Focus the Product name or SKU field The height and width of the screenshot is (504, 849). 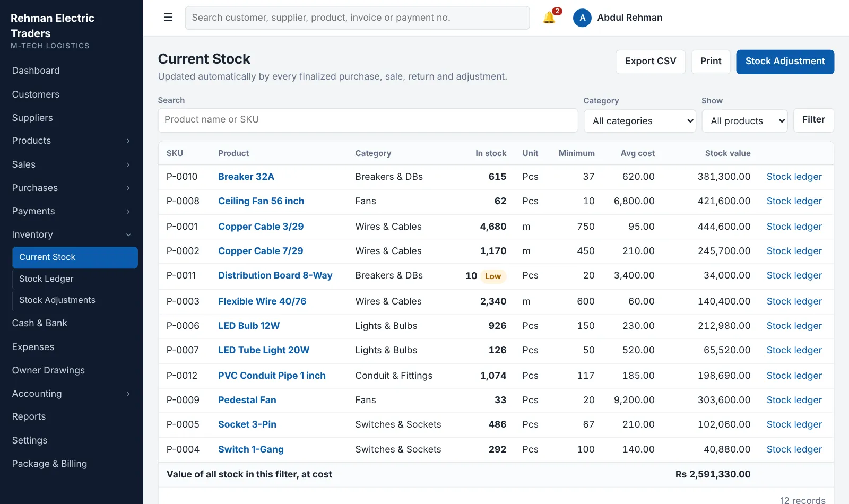click(x=368, y=120)
